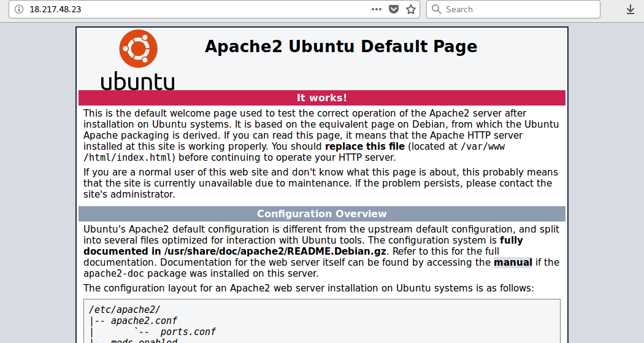Click the apache2.conf entry in layout
This screenshot has height=343, width=644.
144,320
